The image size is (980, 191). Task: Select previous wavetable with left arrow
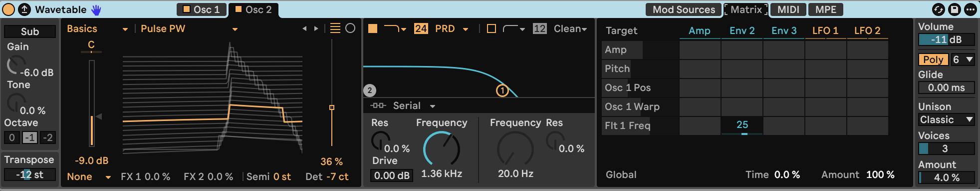coord(304,28)
